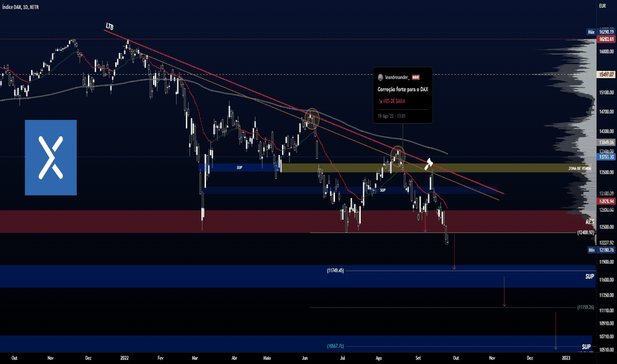Click the Set month on time axis
This screenshot has height=364, width=617.
(418, 358)
